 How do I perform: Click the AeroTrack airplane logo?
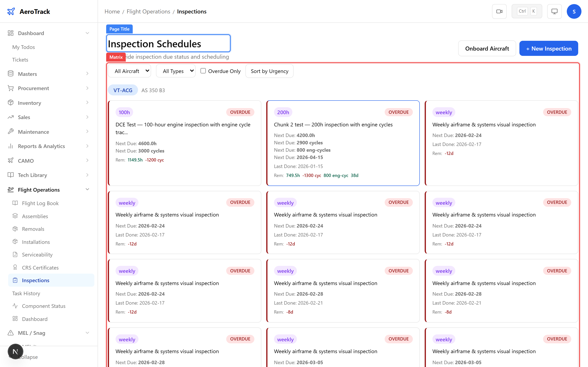click(x=11, y=11)
